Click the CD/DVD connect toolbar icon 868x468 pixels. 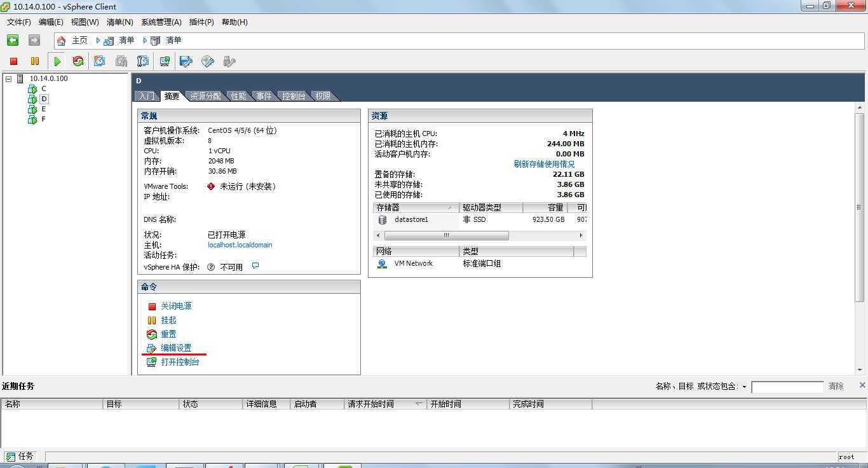click(x=208, y=61)
